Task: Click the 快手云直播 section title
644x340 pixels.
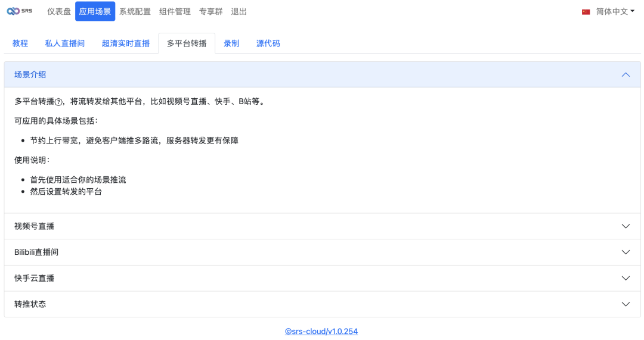Action: click(34, 278)
